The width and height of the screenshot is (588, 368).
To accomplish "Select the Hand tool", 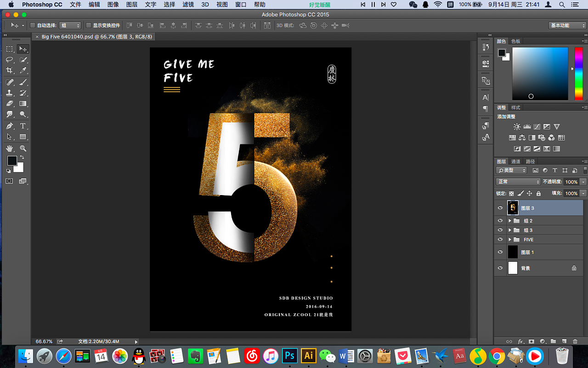I will pos(9,149).
